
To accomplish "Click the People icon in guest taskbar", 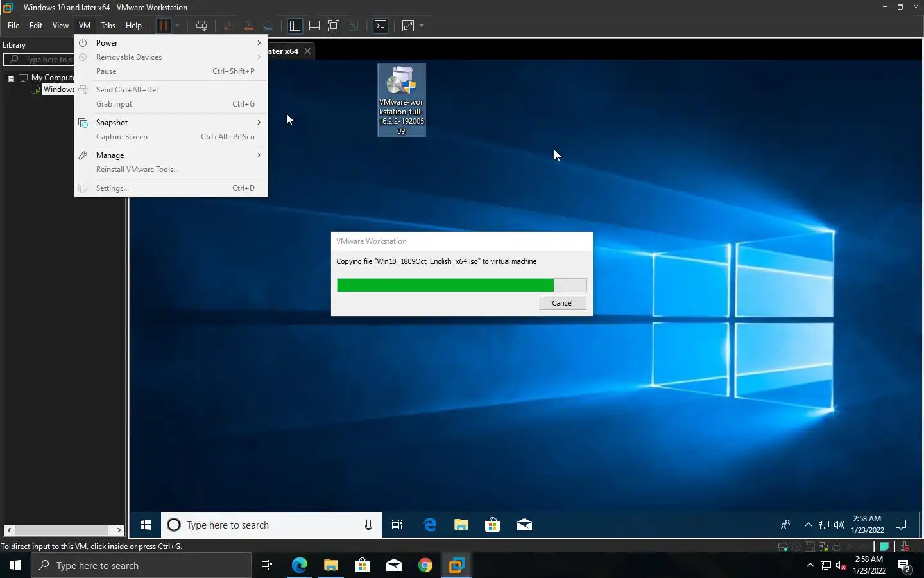I will coord(785,525).
